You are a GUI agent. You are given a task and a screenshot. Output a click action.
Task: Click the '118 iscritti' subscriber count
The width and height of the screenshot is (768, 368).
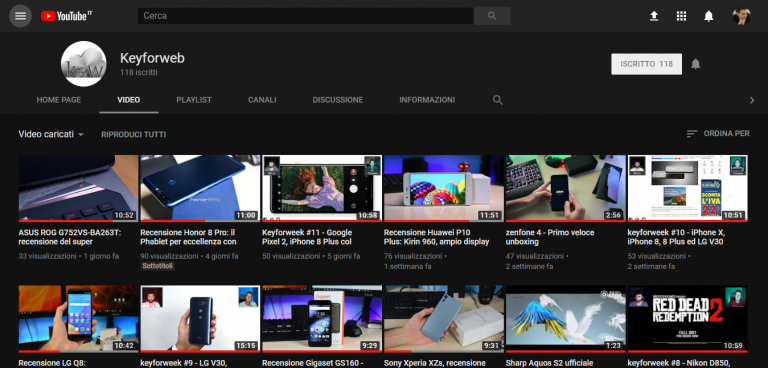tap(139, 73)
